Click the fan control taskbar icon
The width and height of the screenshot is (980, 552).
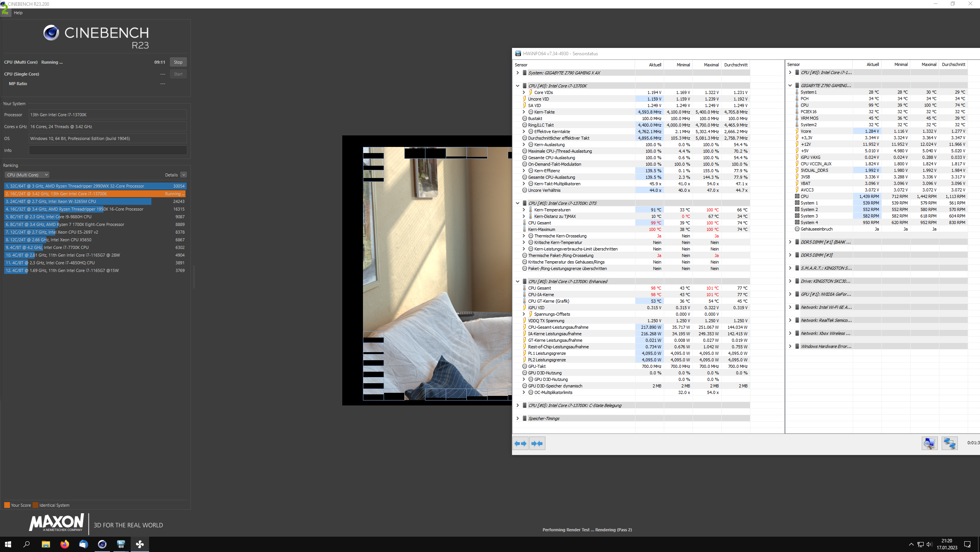click(x=140, y=544)
